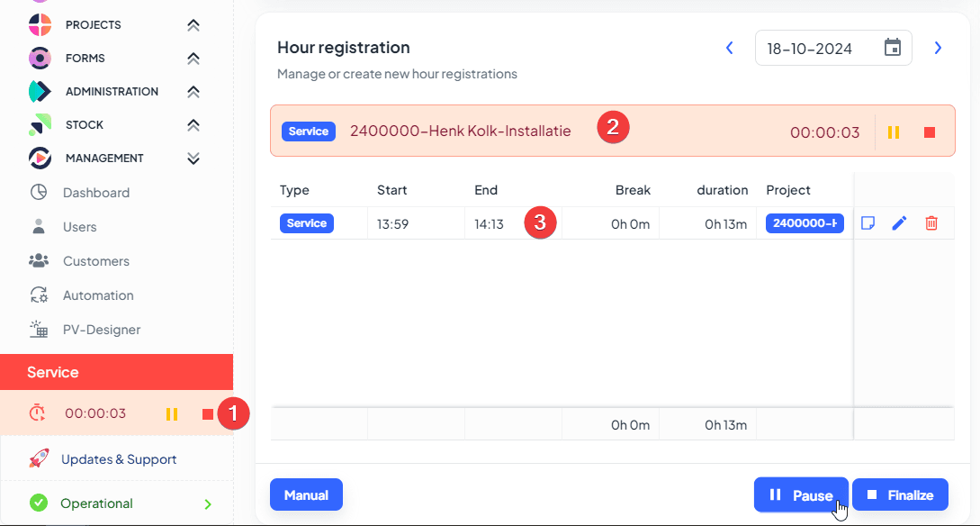Viewport: 980px width, 526px height.
Task: Collapse the Management menu section
Action: (x=193, y=159)
